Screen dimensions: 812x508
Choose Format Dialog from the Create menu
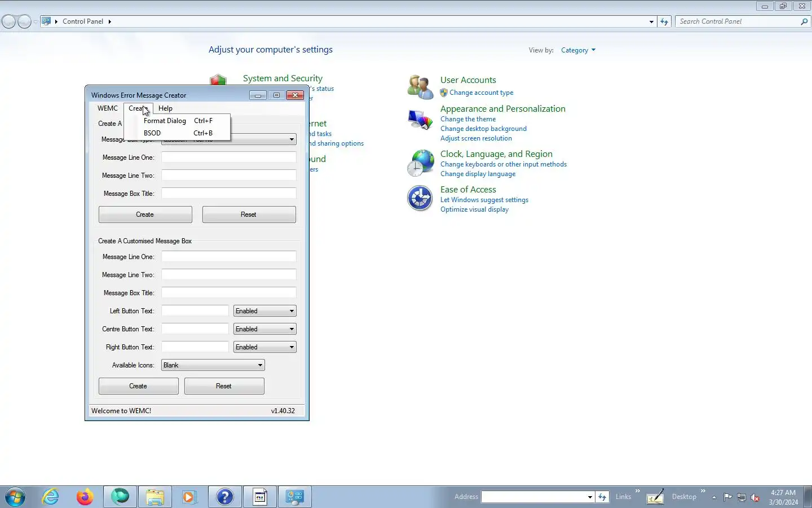(x=177, y=121)
